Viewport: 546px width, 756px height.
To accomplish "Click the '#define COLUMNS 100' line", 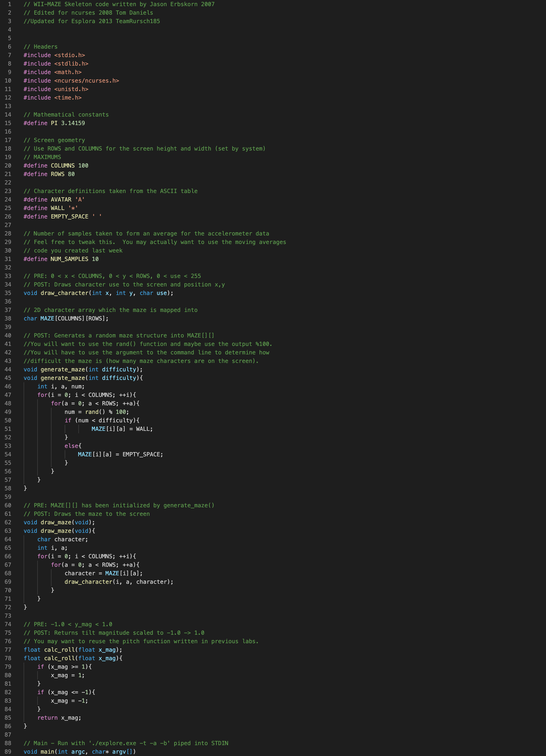I will pos(56,166).
